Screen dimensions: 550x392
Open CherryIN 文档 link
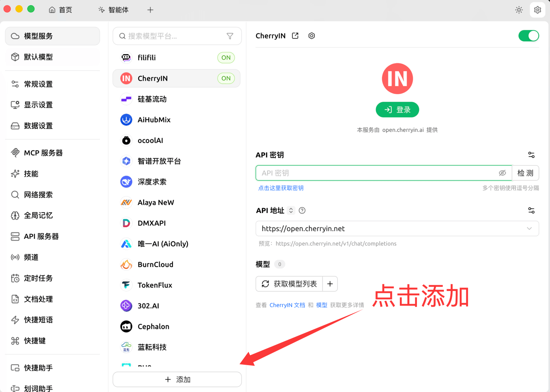(x=287, y=305)
